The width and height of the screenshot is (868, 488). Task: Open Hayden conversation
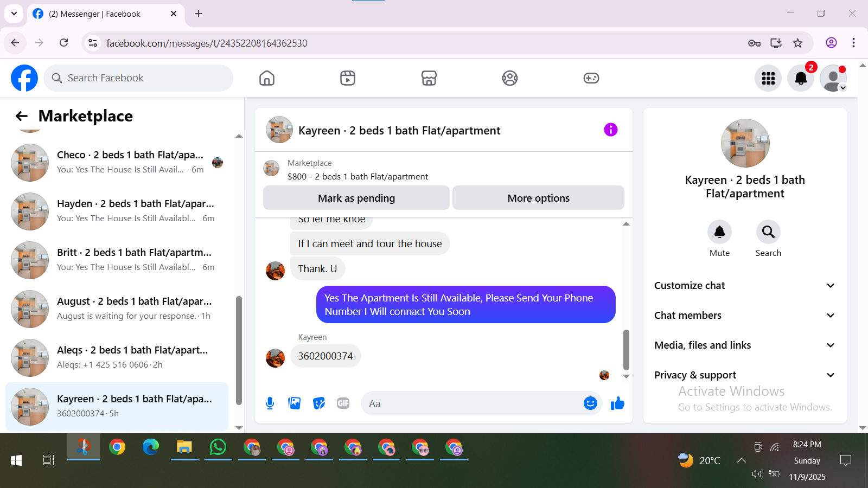pos(117,211)
